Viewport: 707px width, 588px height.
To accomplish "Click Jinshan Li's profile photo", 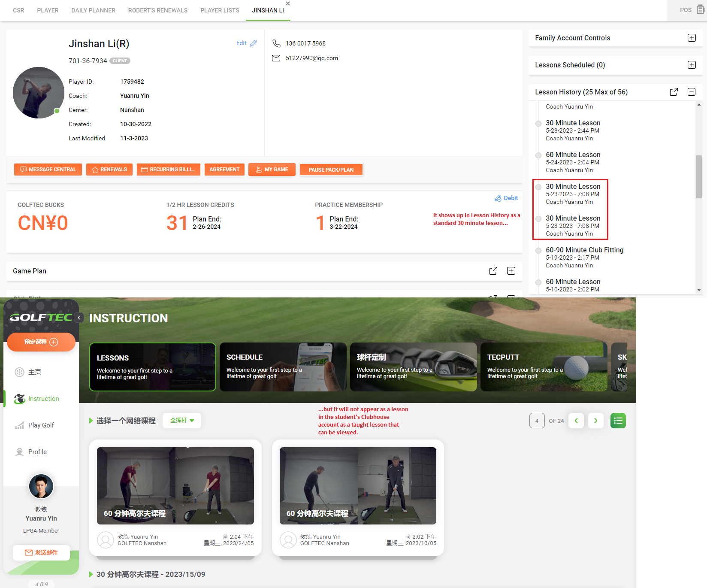I will [x=39, y=92].
